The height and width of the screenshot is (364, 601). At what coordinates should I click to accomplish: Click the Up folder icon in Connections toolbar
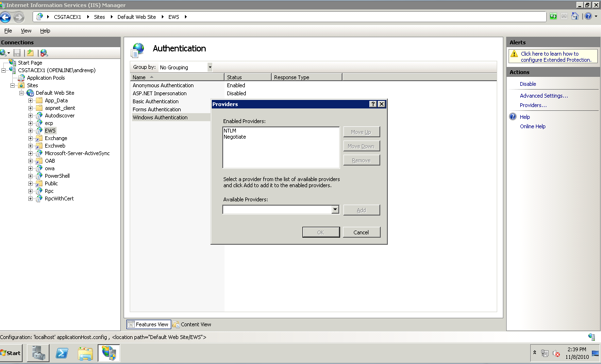(30, 53)
